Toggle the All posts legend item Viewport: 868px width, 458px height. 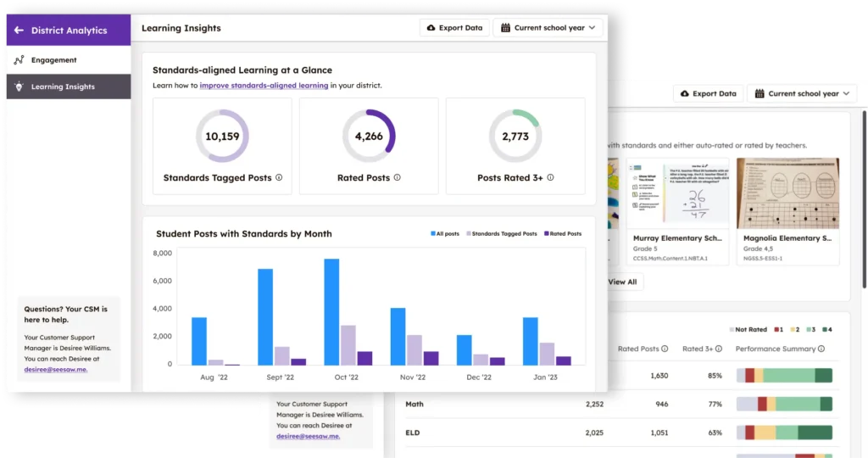click(444, 233)
